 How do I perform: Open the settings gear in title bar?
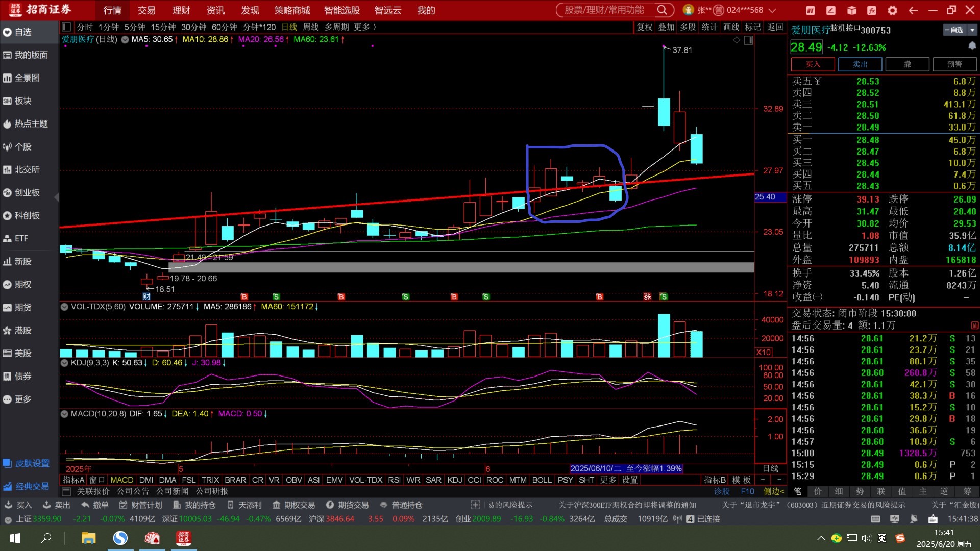click(x=892, y=10)
